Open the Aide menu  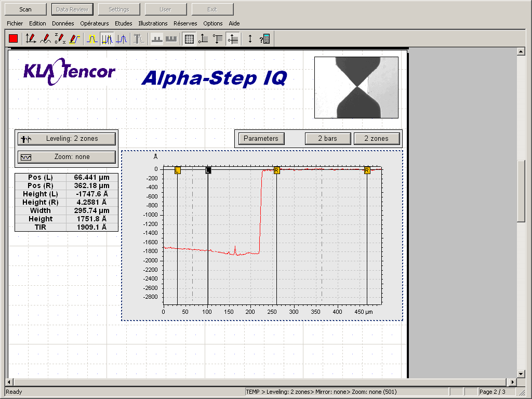[x=234, y=23]
